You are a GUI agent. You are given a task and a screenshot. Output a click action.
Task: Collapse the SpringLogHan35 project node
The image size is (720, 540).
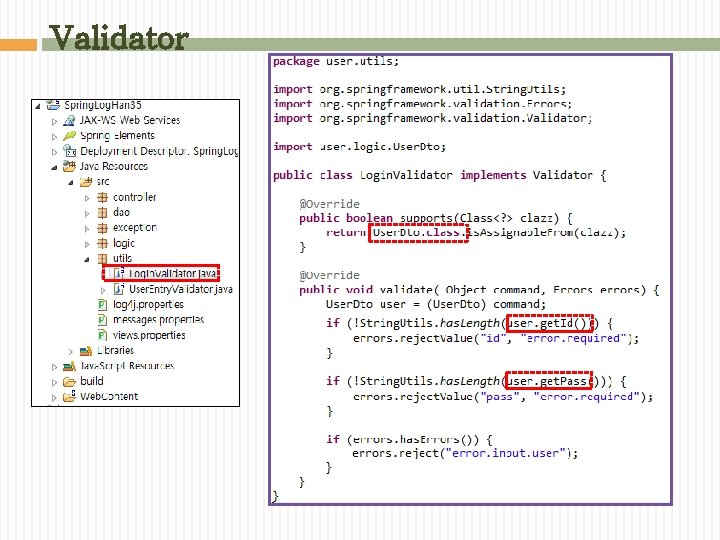(x=38, y=106)
